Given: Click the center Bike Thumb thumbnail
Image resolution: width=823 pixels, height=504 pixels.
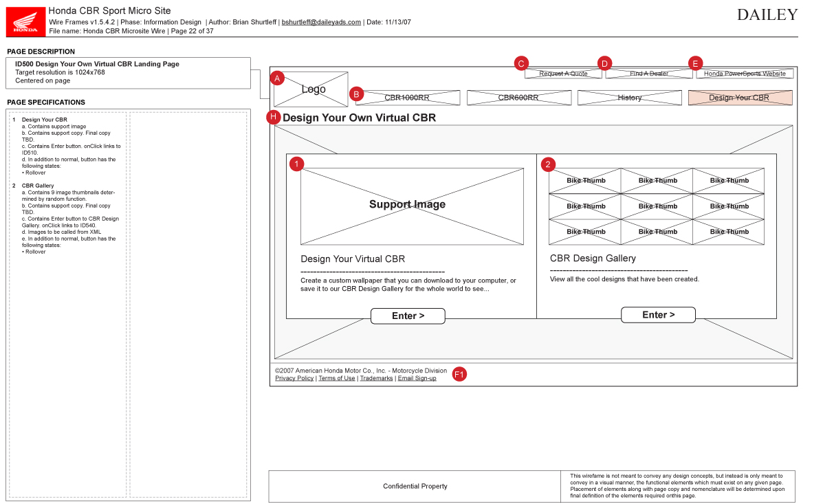Looking at the screenshot, I should (657, 206).
